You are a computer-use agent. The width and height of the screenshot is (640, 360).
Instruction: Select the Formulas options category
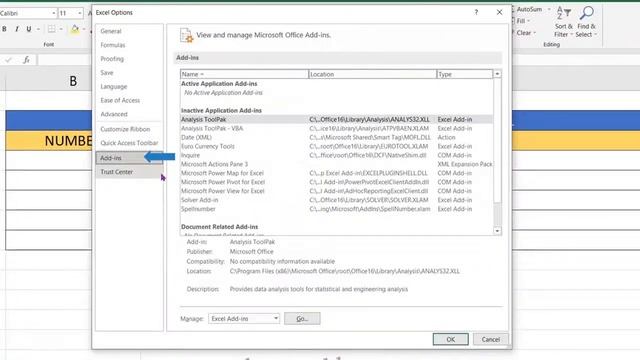pos(129,45)
